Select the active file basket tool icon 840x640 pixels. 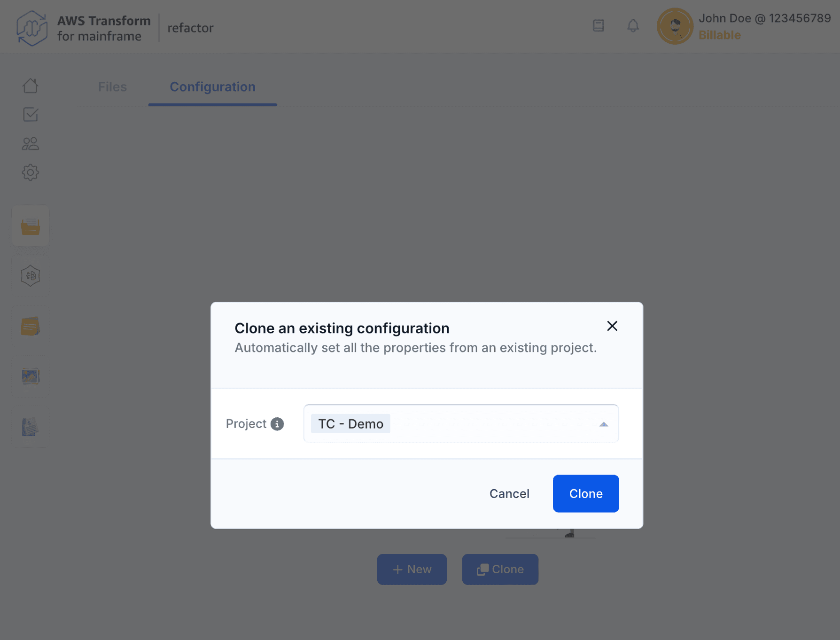pos(30,226)
